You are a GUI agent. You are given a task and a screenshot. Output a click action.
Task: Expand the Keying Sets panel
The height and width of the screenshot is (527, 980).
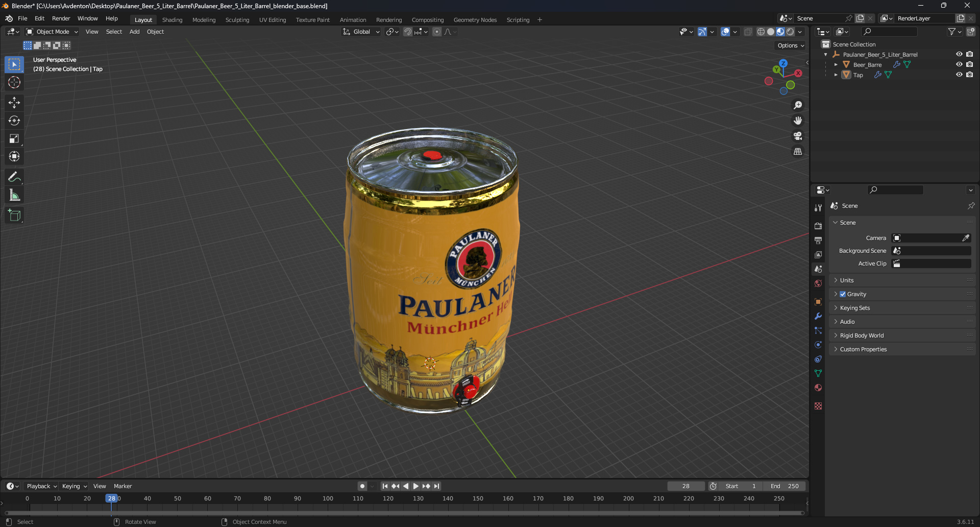point(902,308)
